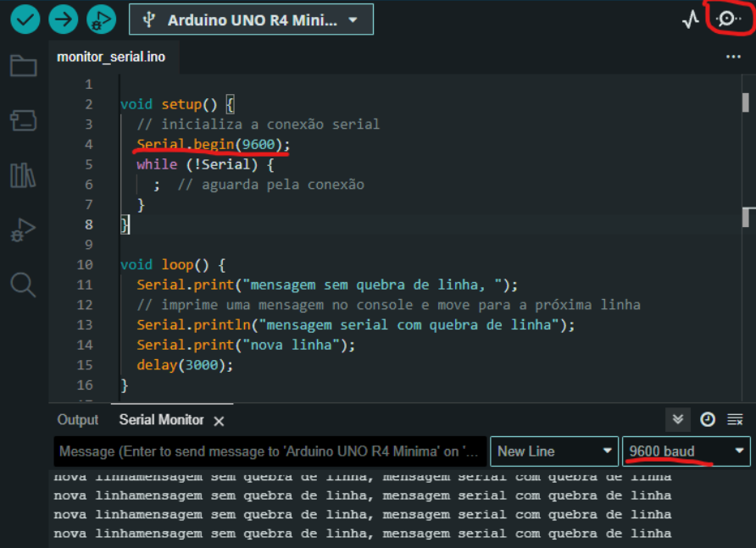Viewport: 756px width, 548px height.
Task: Toggle autoscroll double-chevron in Serial Monitor
Action: coord(678,419)
